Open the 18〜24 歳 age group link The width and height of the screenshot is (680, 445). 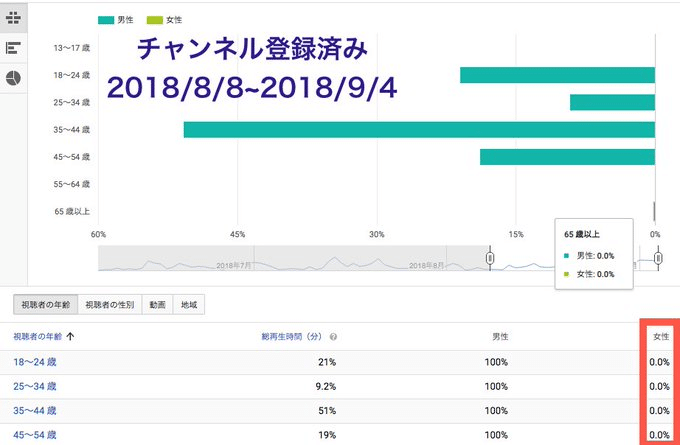[x=35, y=361]
